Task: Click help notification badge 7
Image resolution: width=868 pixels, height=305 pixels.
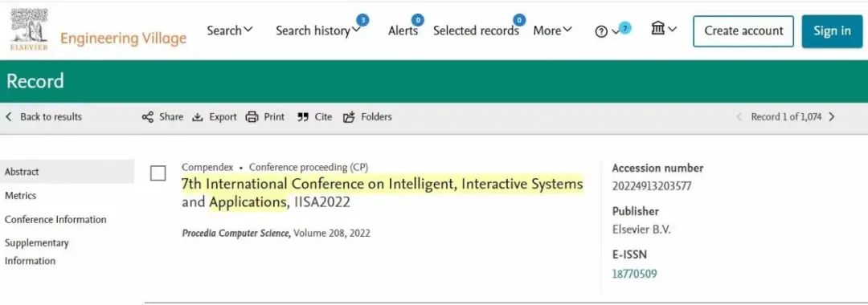Action: 625,27
